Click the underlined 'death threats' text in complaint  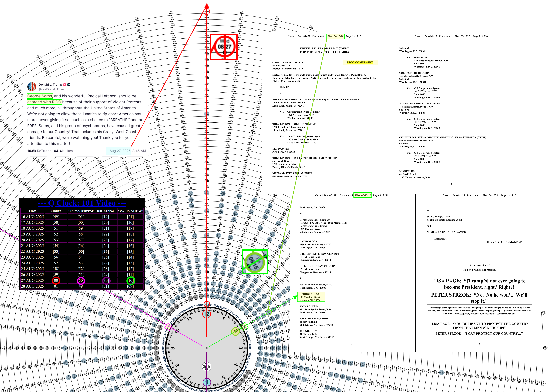point(320,75)
